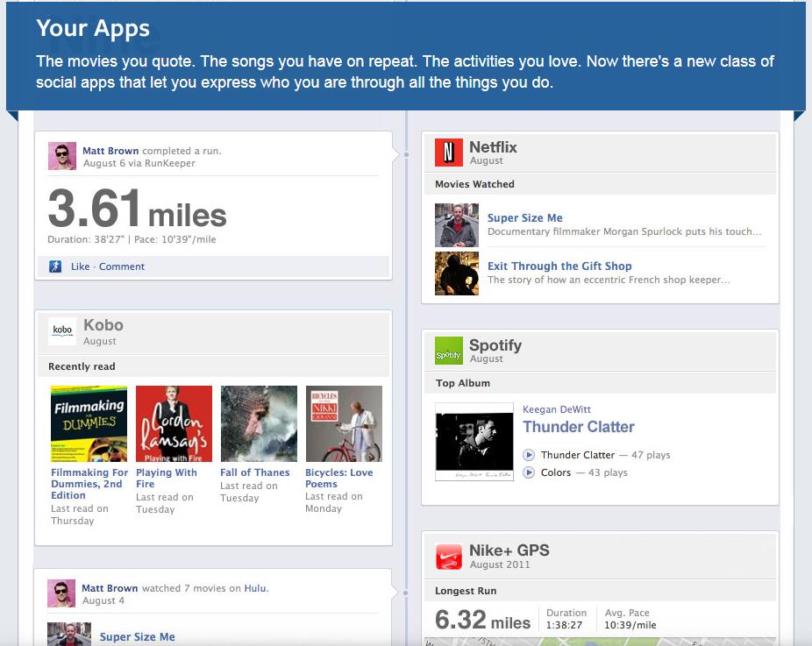Click the Netflix app title
The height and width of the screenshot is (646, 812).
click(x=493, y=147)
